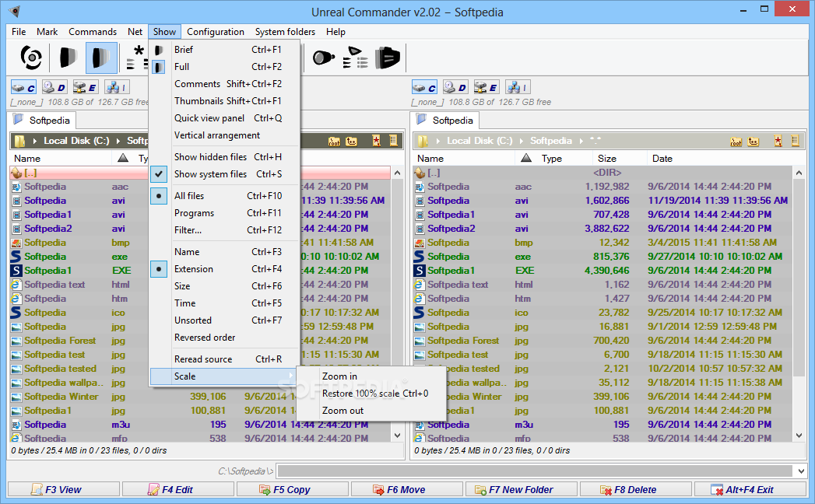
Task: Click the command line input field
Action: click(x=536, y=471)
